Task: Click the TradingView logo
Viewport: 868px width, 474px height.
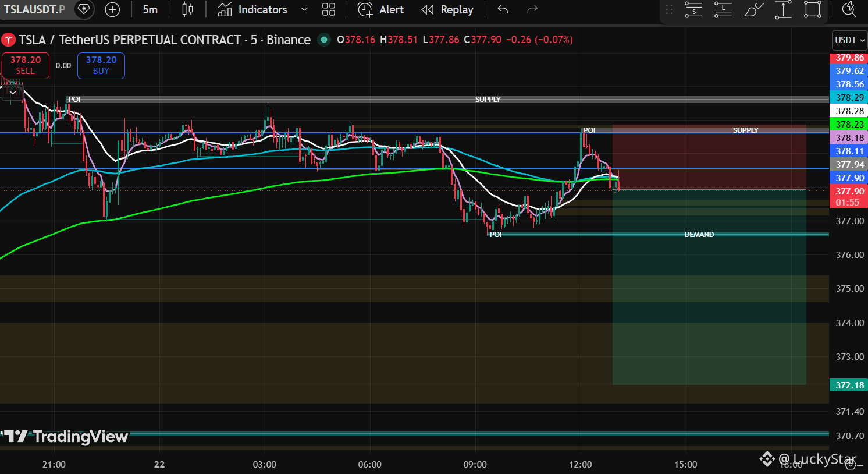Action: point(66,436)
